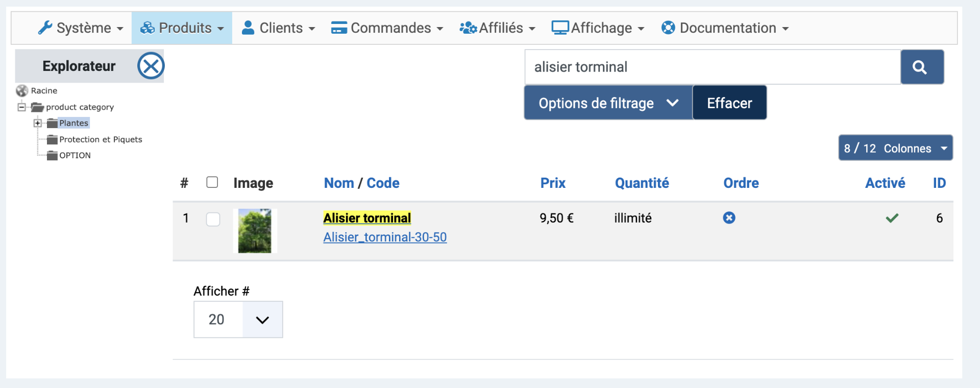Open the Afficher # count dropdown
The height and width of the screenshot is (388, 980).
click(238, 320)
